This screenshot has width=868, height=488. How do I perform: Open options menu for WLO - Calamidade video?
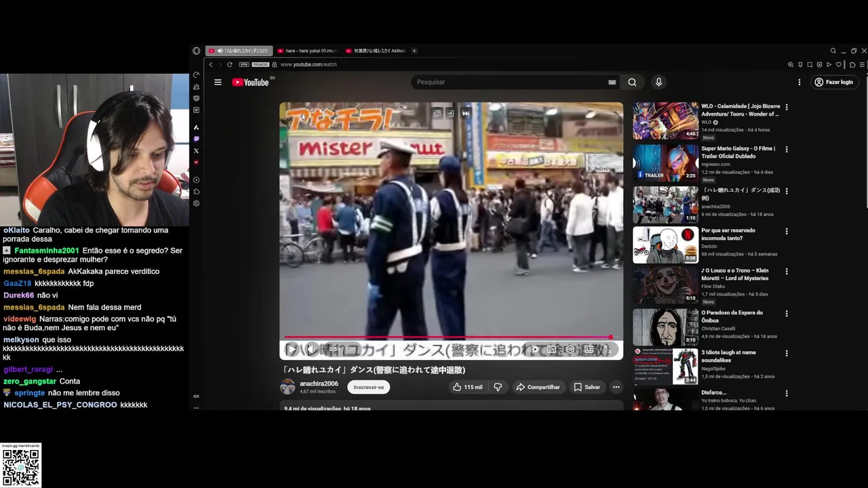click(x=787, y=107)
